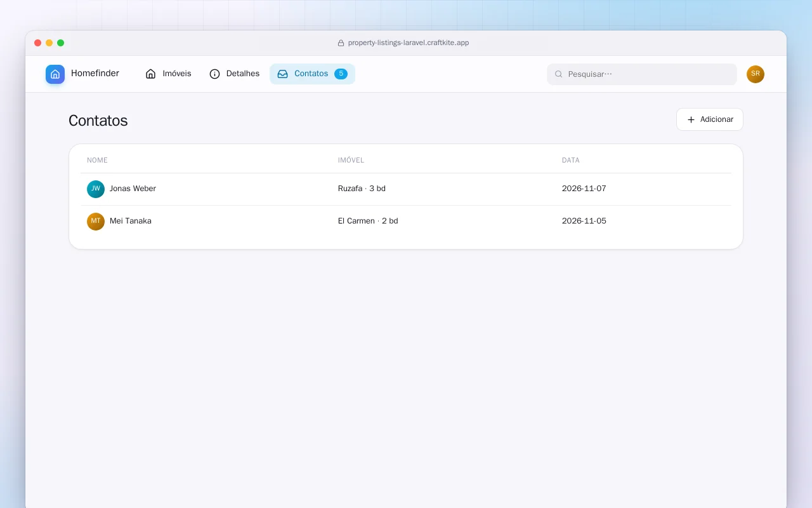812x508 pixels.
Task: Click the Homefinder brand name
Action: pos(95,74)
